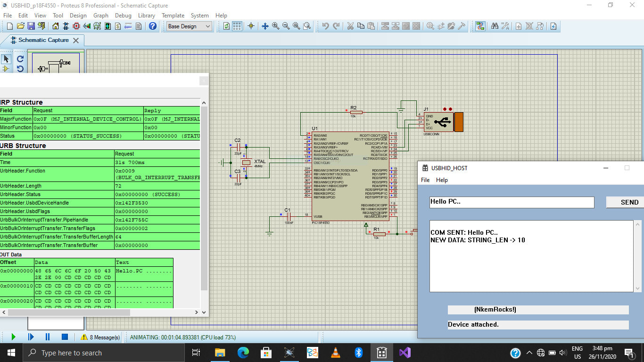Click SEND in the USBHID_HOST window
644x362 pixels.
[625, 202]
